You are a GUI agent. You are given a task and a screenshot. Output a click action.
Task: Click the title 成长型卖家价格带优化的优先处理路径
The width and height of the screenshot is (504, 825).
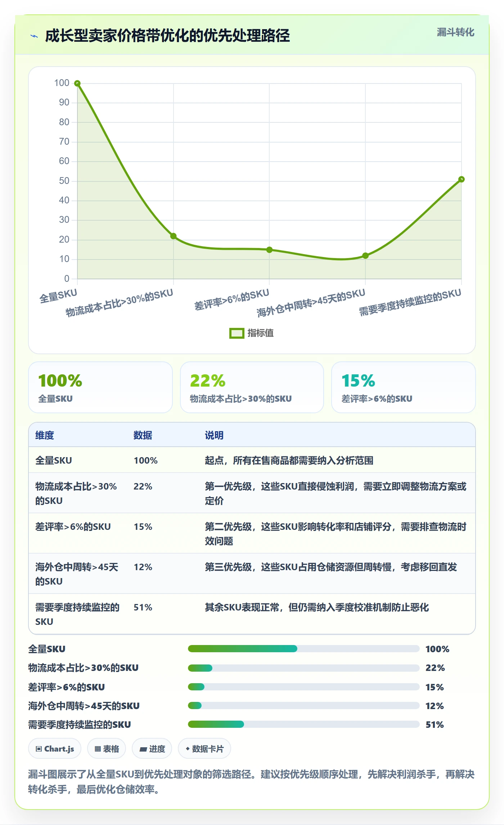[167, 36]
